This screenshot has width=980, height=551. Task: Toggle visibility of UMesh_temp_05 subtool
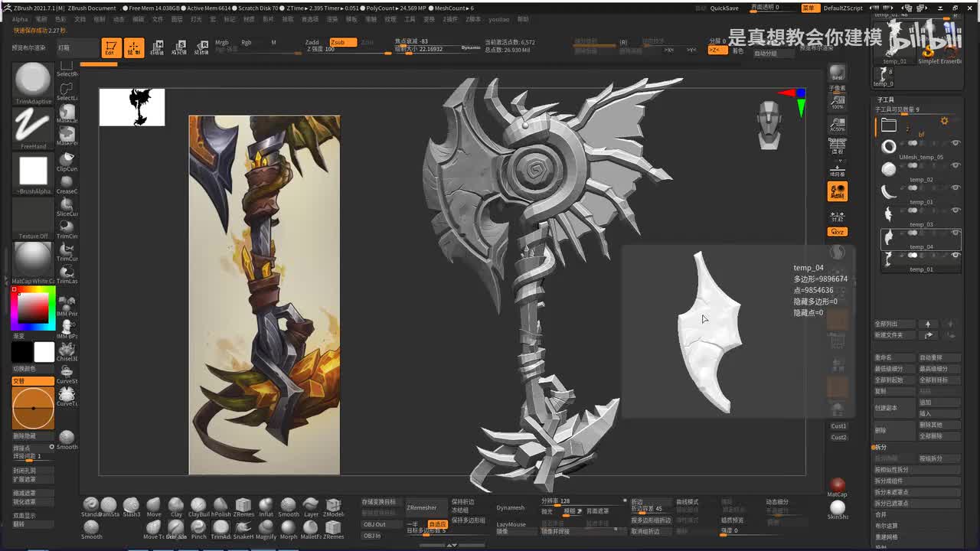[x=955, y=143]
